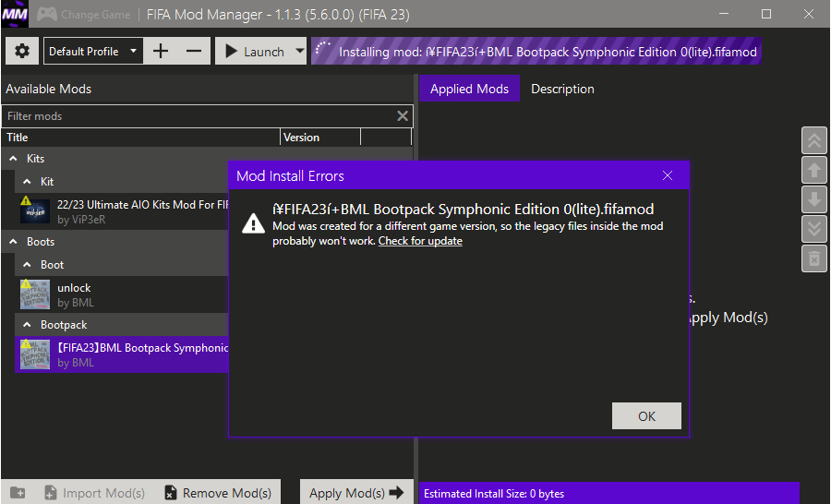Collapse the Bootpack subcategory

(27, 325)
